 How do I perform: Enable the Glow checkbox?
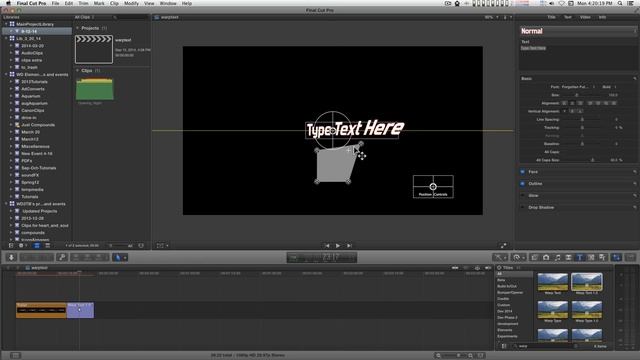click(x=522, y=196)
